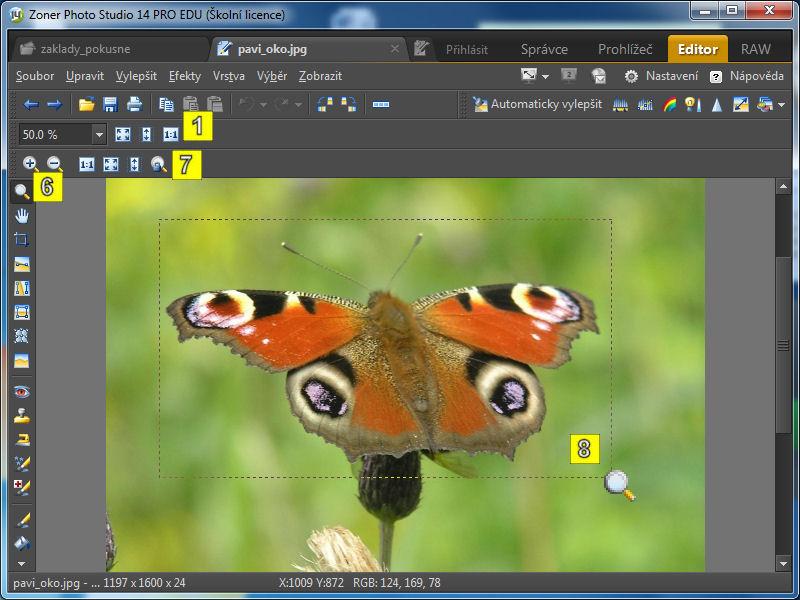Switch to the zaklady_pokusne tab
This screenshot has width=800, height=600.
110,49
